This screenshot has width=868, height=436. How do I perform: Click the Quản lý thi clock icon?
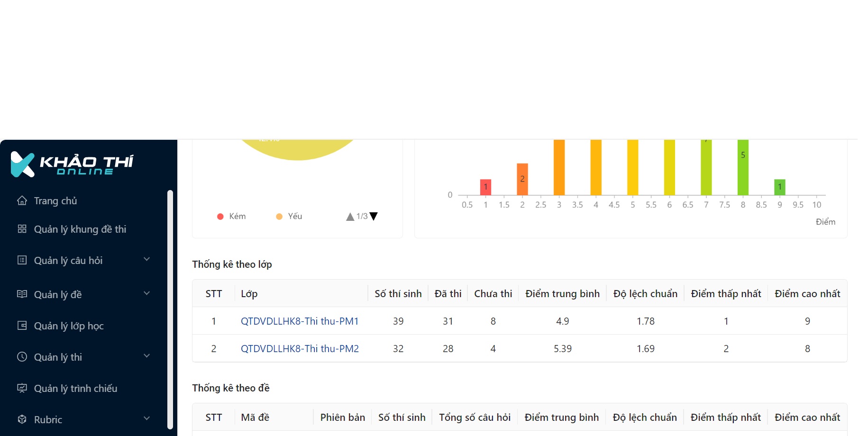[22, 357]
